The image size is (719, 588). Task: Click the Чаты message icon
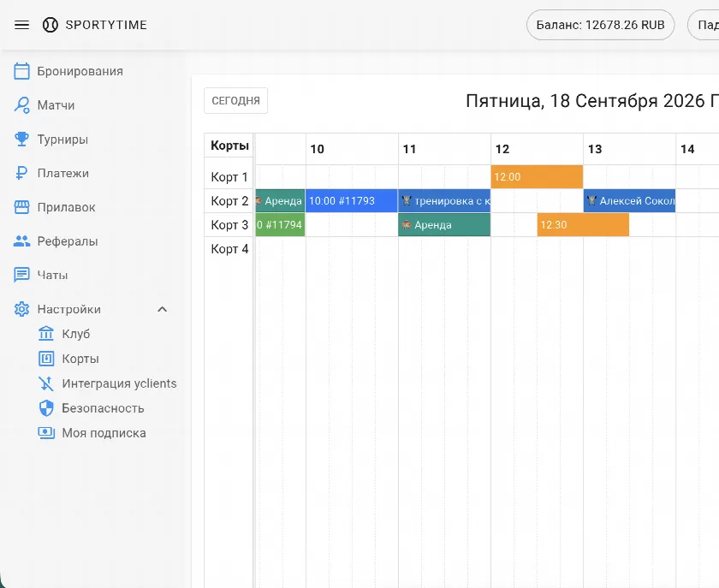click(21, 275)
